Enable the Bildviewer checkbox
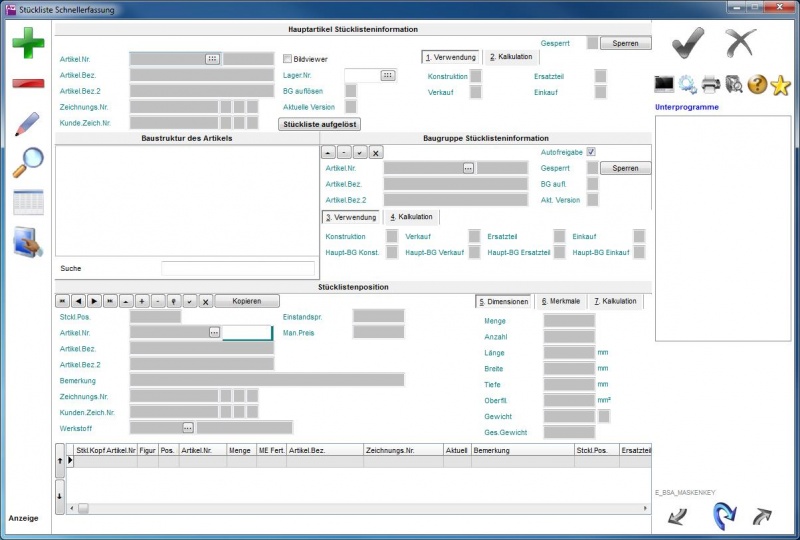800x540 pixels. point(287,59)
